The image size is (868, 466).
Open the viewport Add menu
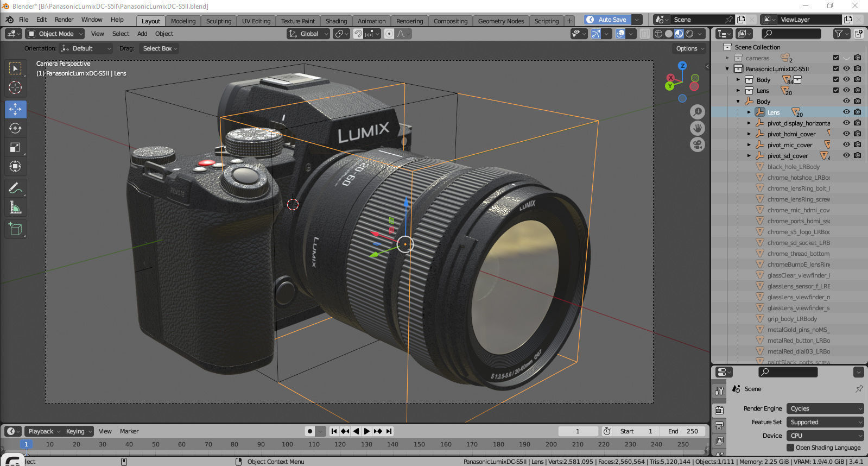(x=142, y=34)
